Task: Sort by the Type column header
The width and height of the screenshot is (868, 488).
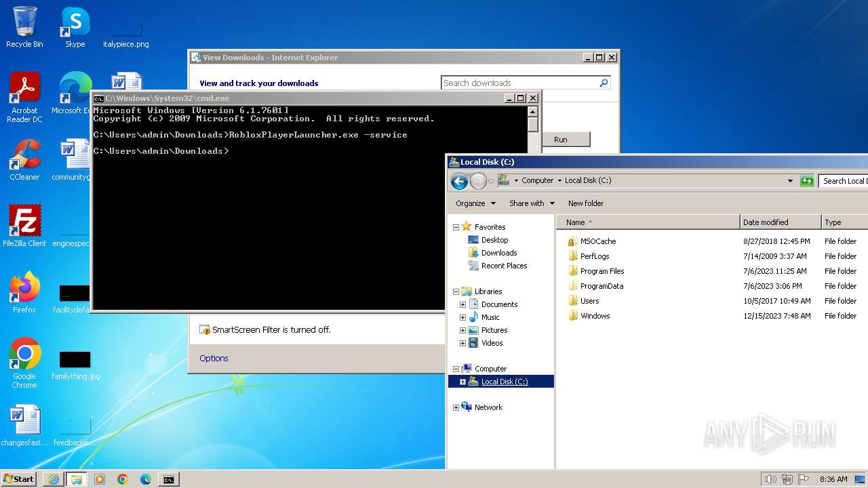Action: click(845, 222)
